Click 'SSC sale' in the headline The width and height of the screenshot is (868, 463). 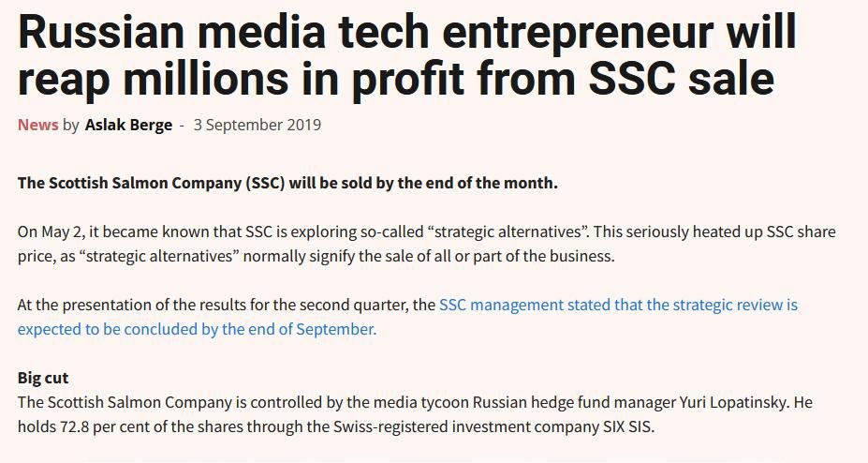pos(683,80)
